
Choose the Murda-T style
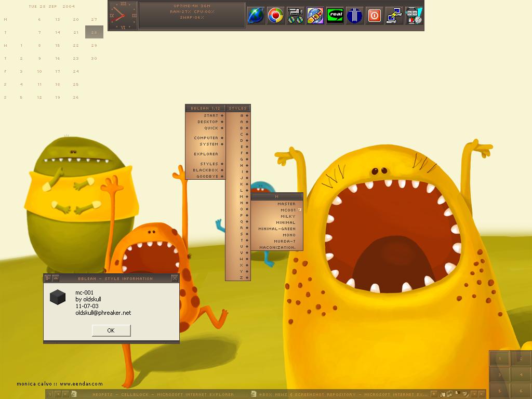point(276,242)
